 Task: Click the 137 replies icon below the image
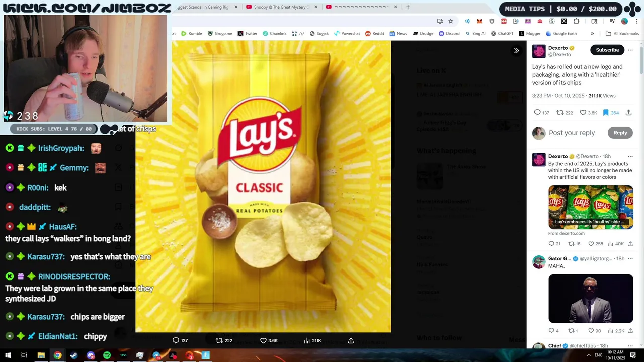tap(180, 340)
